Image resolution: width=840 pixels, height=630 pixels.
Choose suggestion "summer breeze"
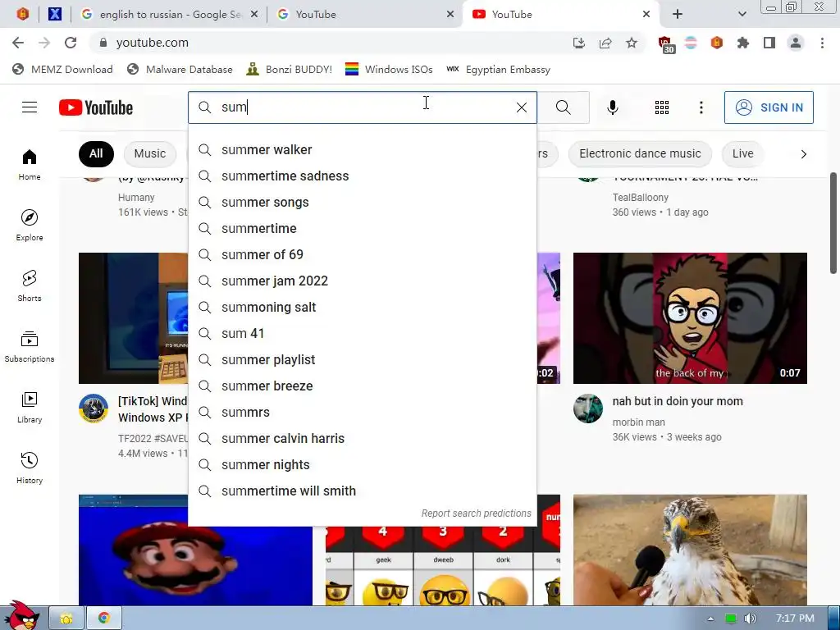[x=363, y=386]
